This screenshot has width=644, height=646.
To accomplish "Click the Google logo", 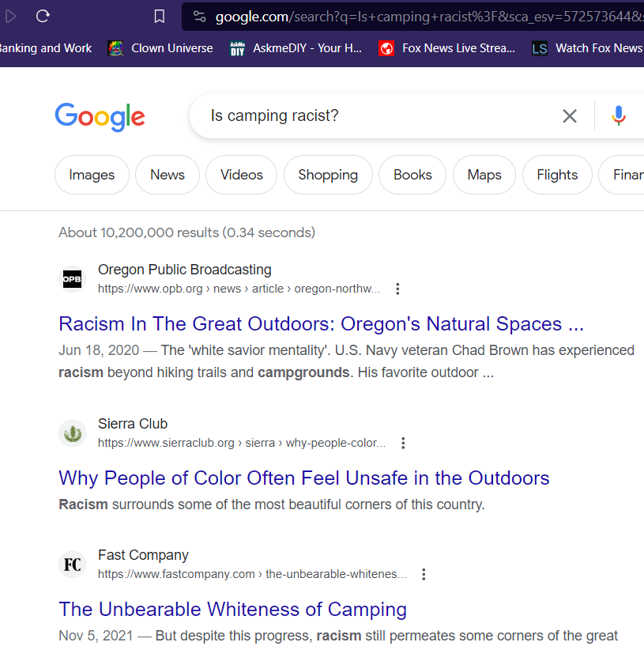I will (100, 116).
